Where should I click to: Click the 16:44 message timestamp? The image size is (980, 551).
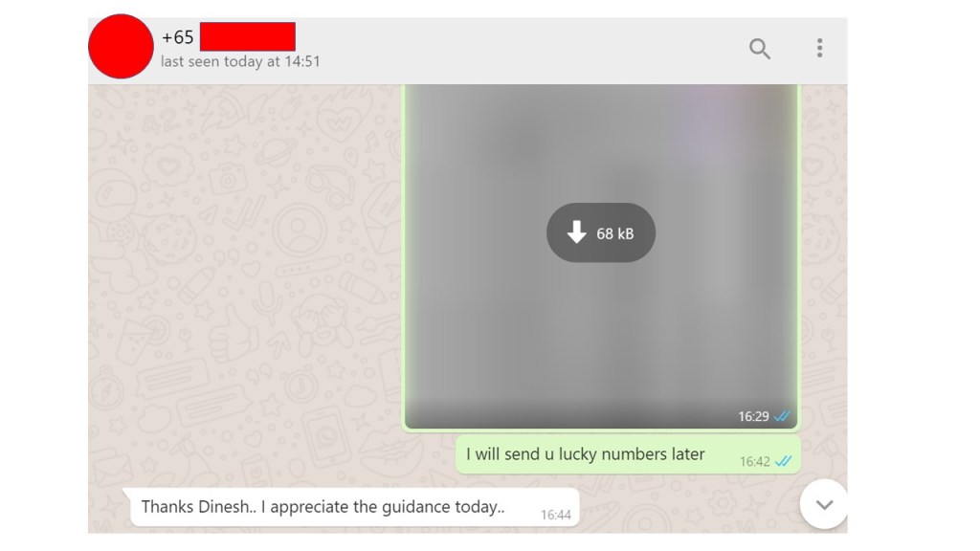tap(556, 515)
